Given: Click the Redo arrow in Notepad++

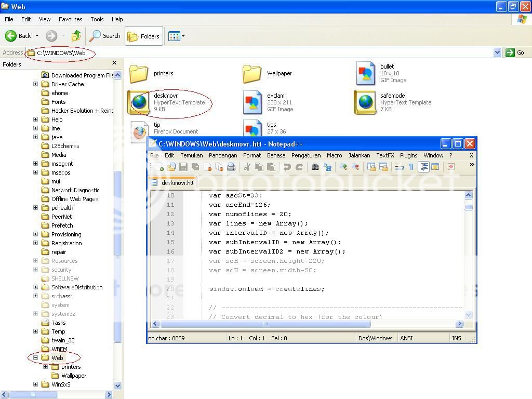Looking at the screenshot, I should coord(299,167).
